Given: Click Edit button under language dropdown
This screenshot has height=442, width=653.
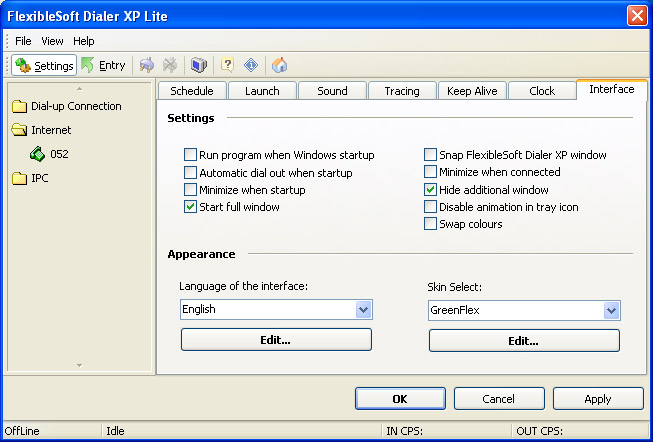Looking at the screenshot, I should pos(276,340).
